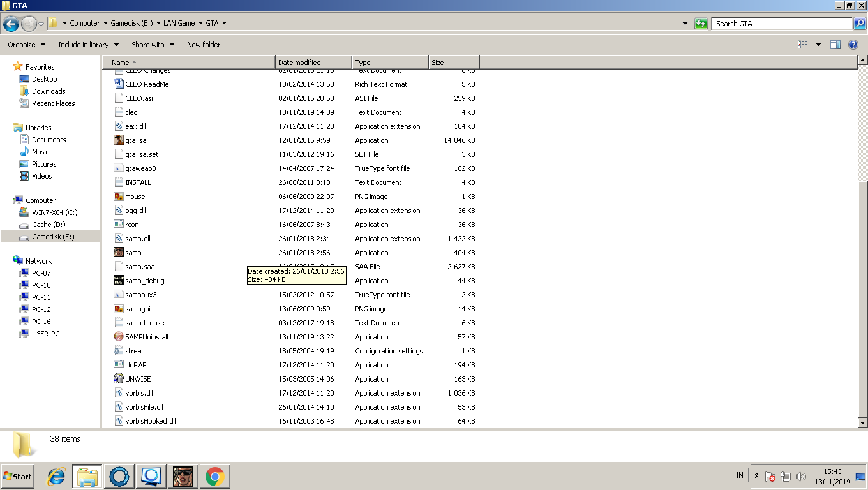Open the recent pages dropdown arrow

point(41,24)
